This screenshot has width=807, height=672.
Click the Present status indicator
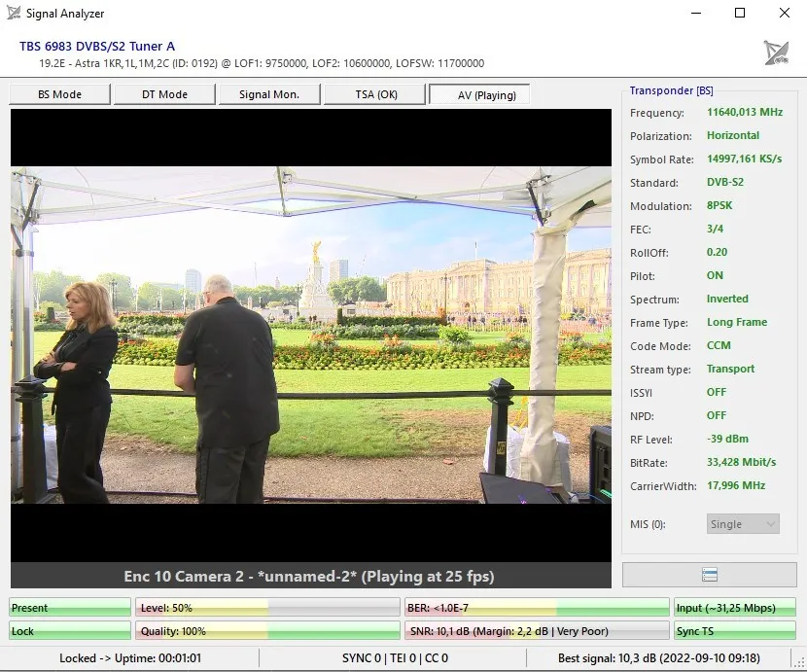(x=70, y=608)
